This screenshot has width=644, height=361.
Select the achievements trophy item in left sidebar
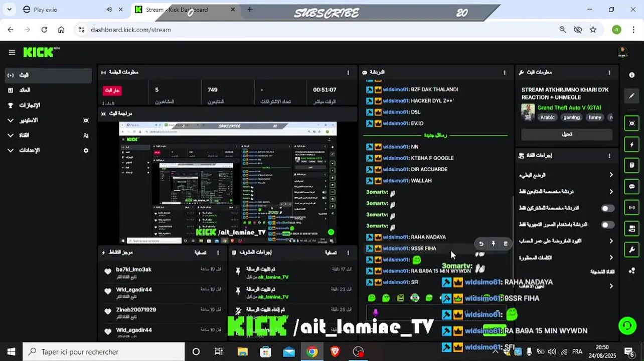[48, 105]
